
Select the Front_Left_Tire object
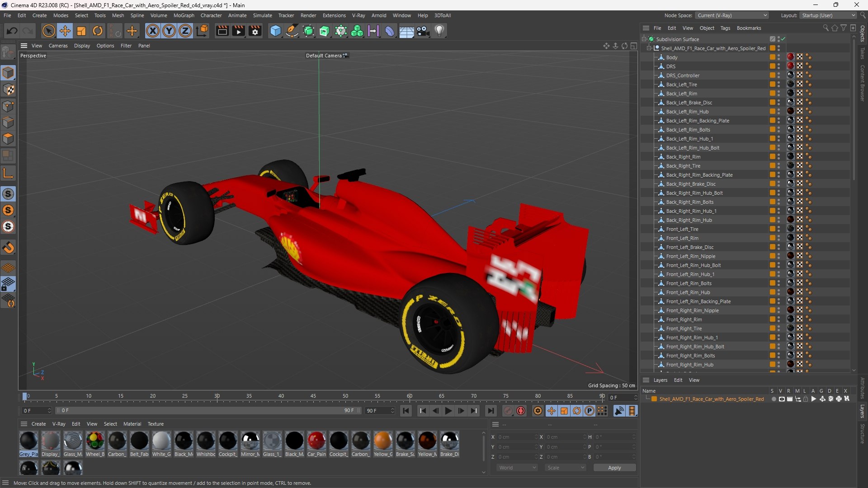[x=682, y=229]
